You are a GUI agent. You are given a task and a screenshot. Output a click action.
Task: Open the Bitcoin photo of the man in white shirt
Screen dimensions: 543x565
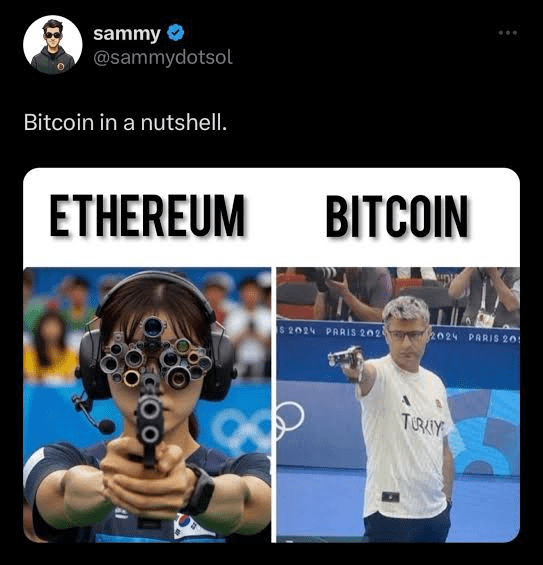[398, 405]
